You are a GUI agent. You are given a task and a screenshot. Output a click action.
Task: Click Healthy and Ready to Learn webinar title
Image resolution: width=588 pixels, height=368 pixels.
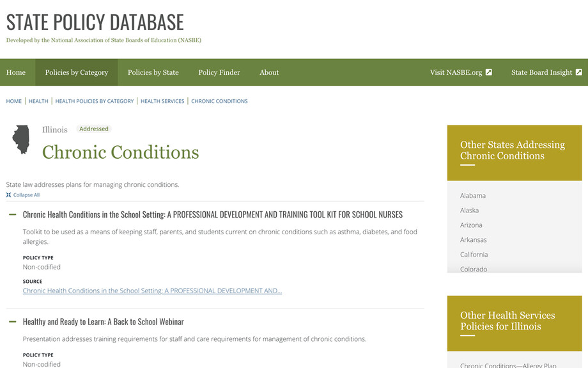pos(103,322)
